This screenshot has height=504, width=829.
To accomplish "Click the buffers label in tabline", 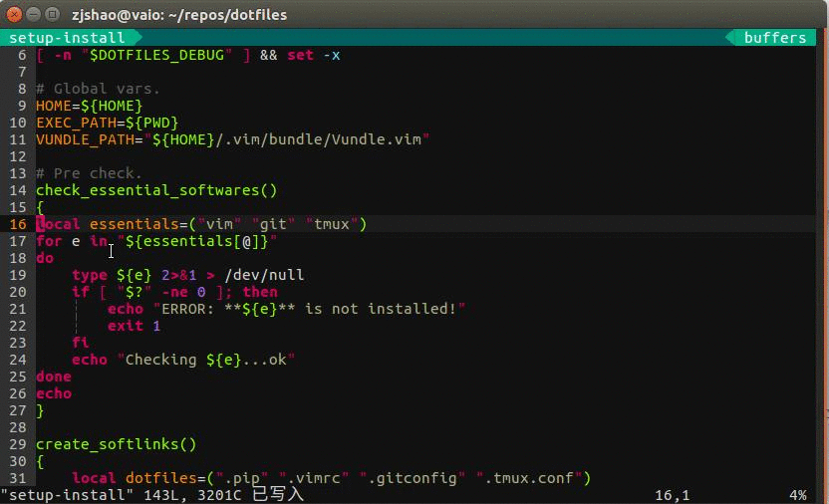I will pyautogui.click(x=775, y=38).
